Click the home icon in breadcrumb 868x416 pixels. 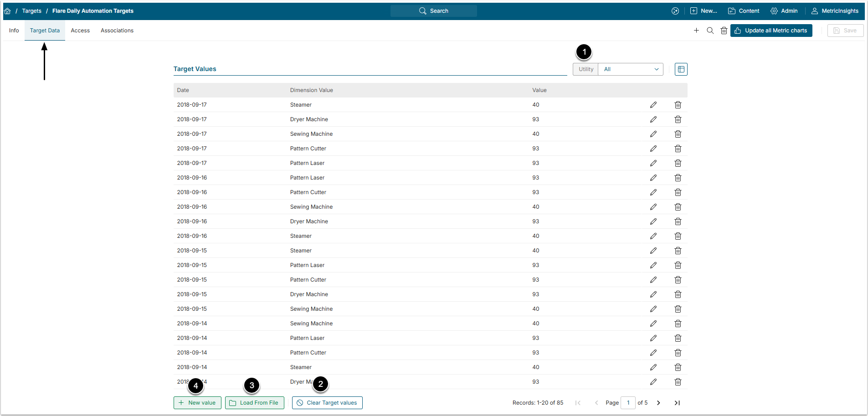(x=7, y=11)
